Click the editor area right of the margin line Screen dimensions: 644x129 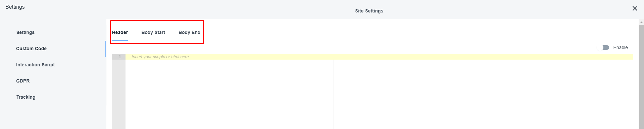pyautogui.click(x=484, y=94)
